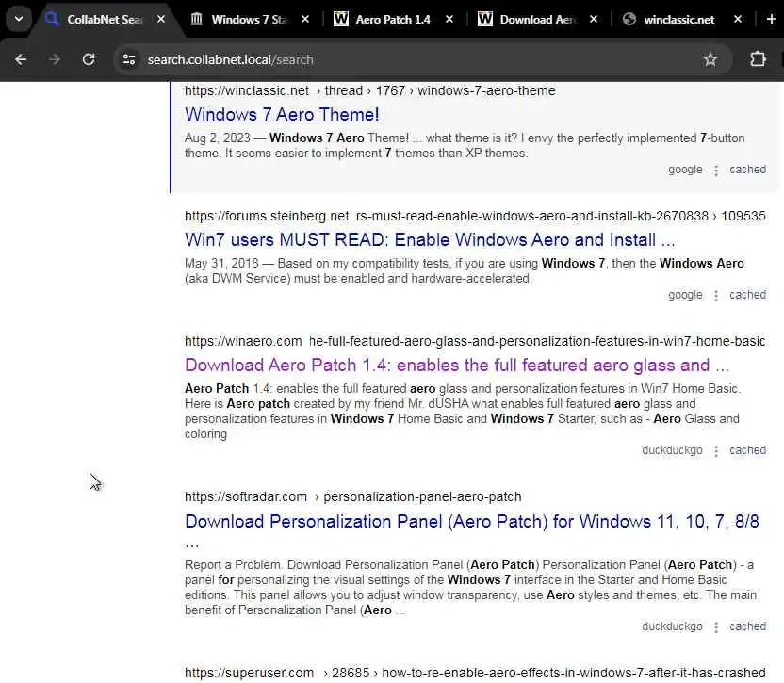Go forward to the next page
784x683 pixels.
pos(55,60)
